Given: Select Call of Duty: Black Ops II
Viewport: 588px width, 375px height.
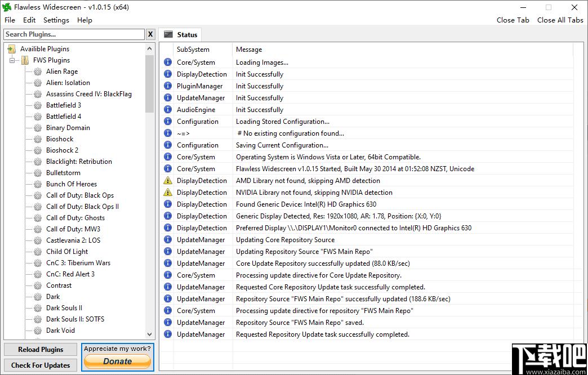Looking at the screenshot, I should pyautogui.click(x=82, y=207).
